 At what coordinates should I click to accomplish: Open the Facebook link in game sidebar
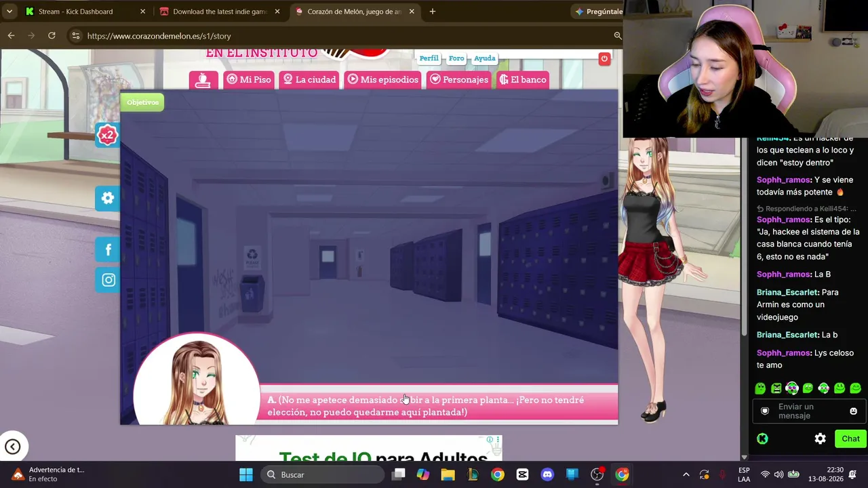click(108, 250)
